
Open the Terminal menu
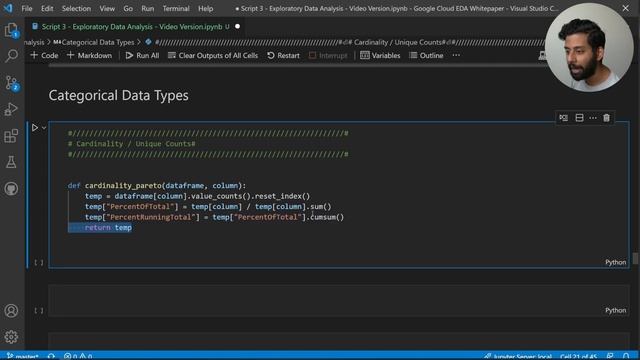[x=176, y=8]
